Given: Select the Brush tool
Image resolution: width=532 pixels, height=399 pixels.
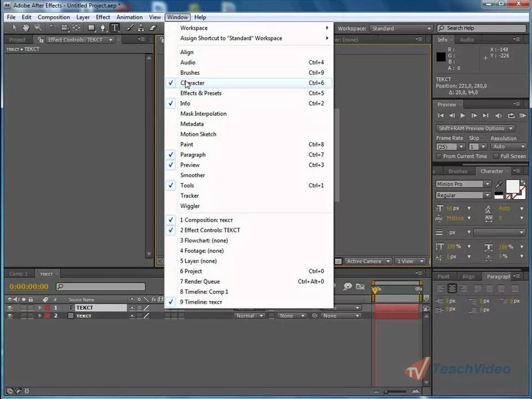Looking at the screenshot, I should pyautogui.click(x=130, y=28).
